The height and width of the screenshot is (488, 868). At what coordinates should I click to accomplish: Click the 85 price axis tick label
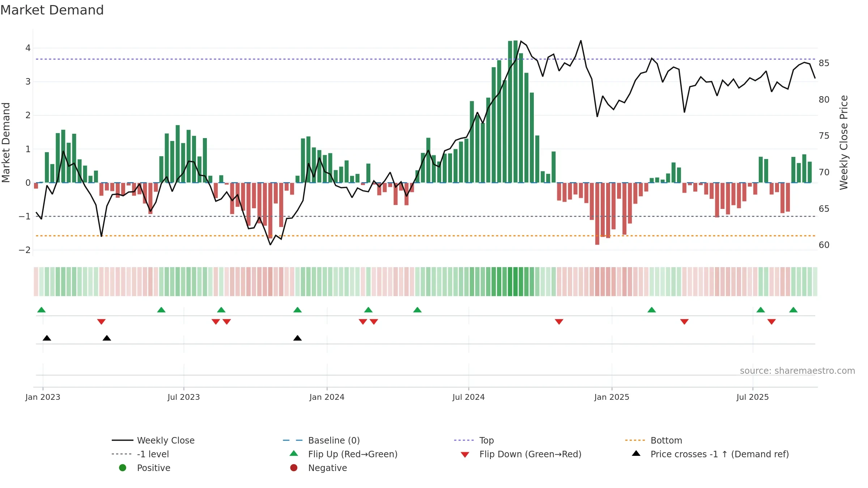click(824, 63)
